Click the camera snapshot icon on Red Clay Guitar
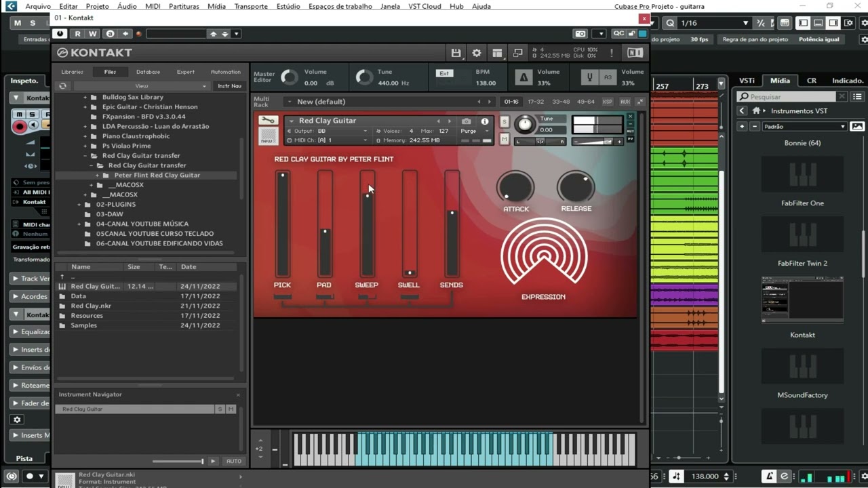This screenshot has width=868, height=488. (466, 121)
